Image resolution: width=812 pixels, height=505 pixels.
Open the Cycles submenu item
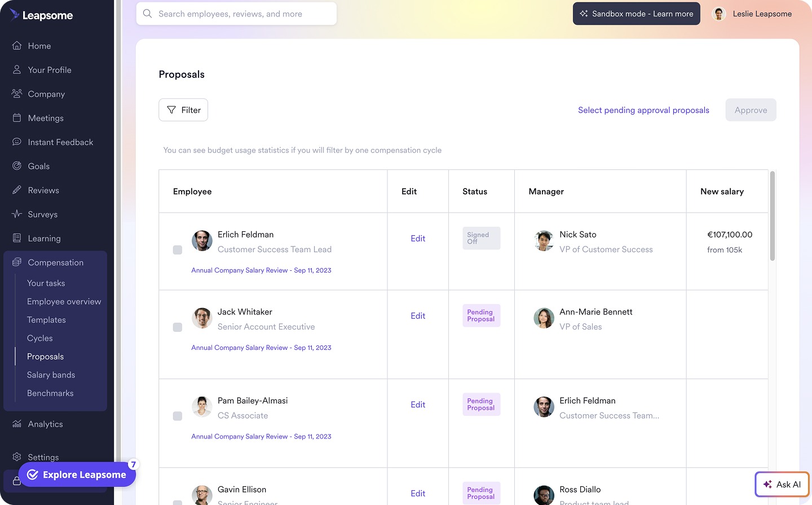[x=39, y=338]
